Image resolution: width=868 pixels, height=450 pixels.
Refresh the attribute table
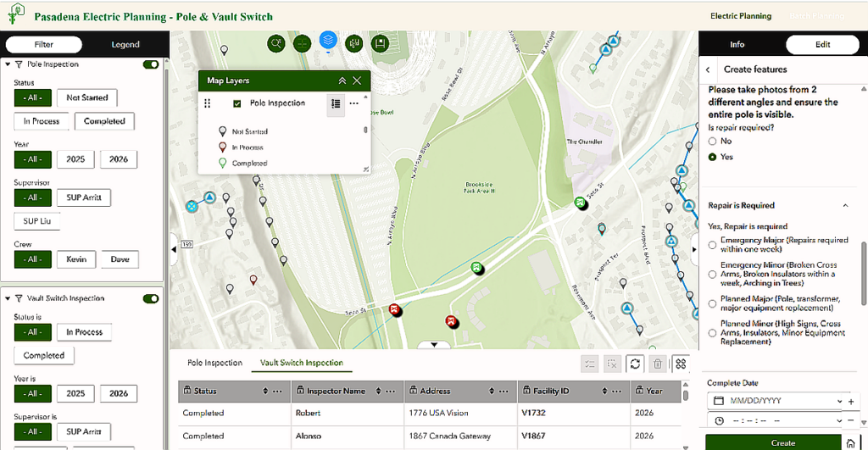[x=635, y=364]
